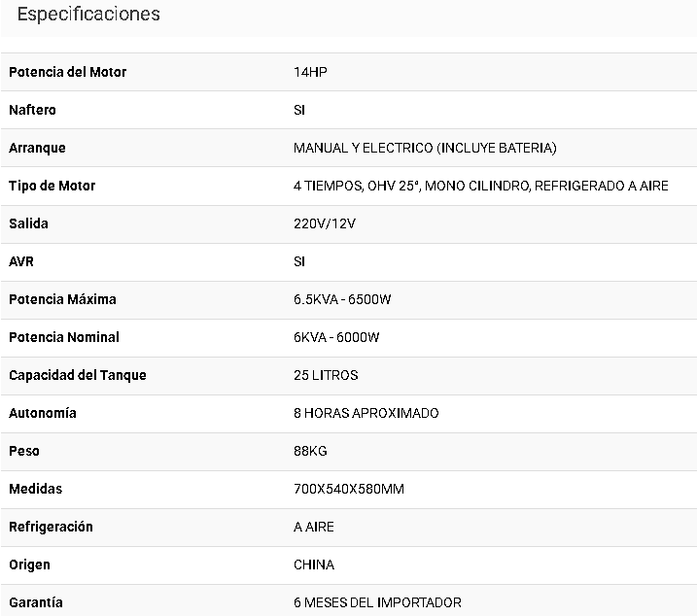Select the 6 MESES DEL IMPORTADOR warranty text
697x616 pixels.
click(377, 602)
